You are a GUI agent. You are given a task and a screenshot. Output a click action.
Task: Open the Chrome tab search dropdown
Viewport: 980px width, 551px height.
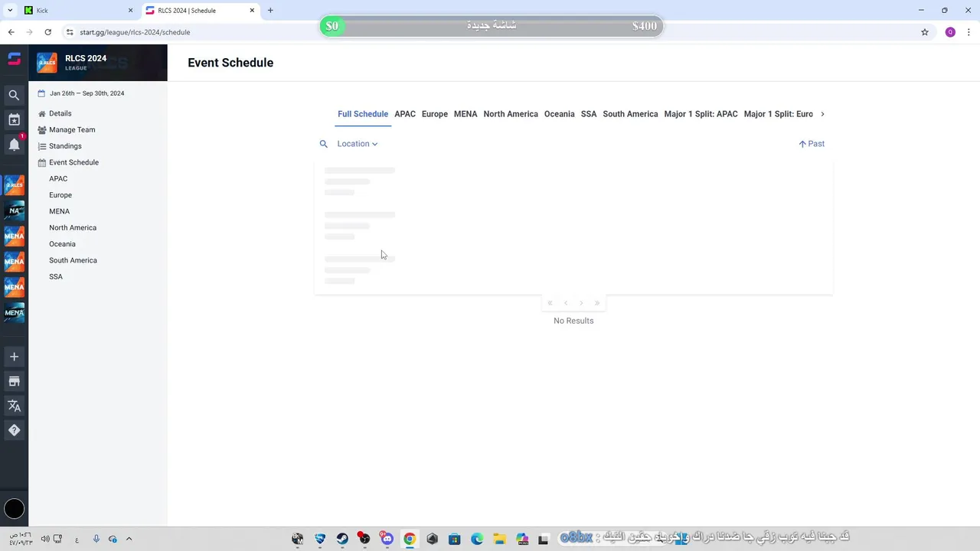click(10, 11)
